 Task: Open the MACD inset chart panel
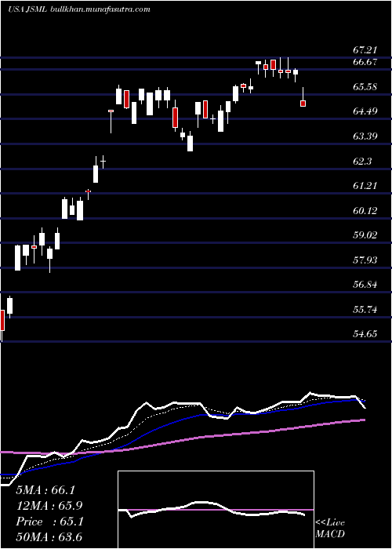[x=216, y=510]
